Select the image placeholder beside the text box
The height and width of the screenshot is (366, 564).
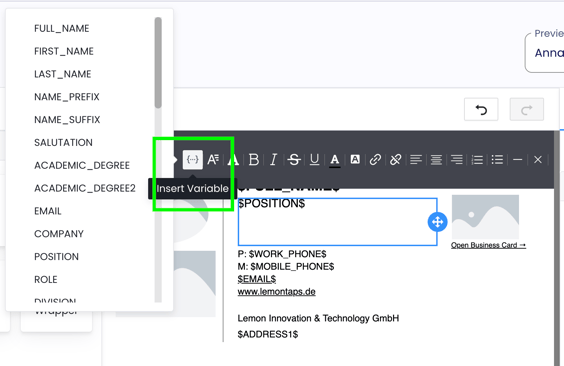pyautogui.click(x=485, y=217)
